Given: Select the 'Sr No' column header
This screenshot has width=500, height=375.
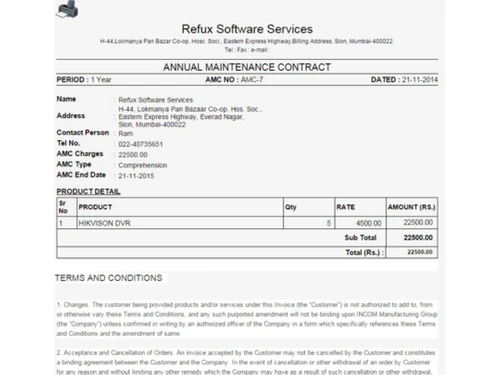Looking at the screenshot, I should click(x=63, y=207).
